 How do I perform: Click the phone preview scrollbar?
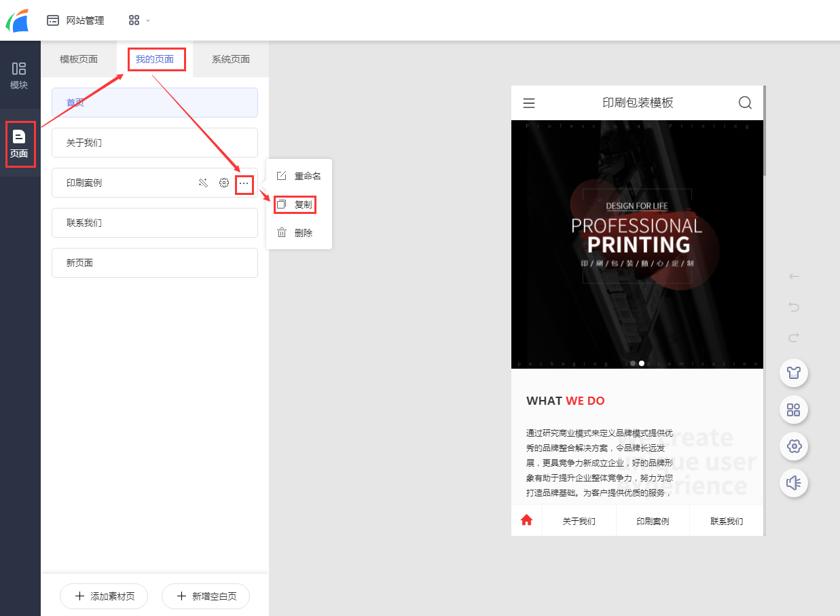point(765,130)
